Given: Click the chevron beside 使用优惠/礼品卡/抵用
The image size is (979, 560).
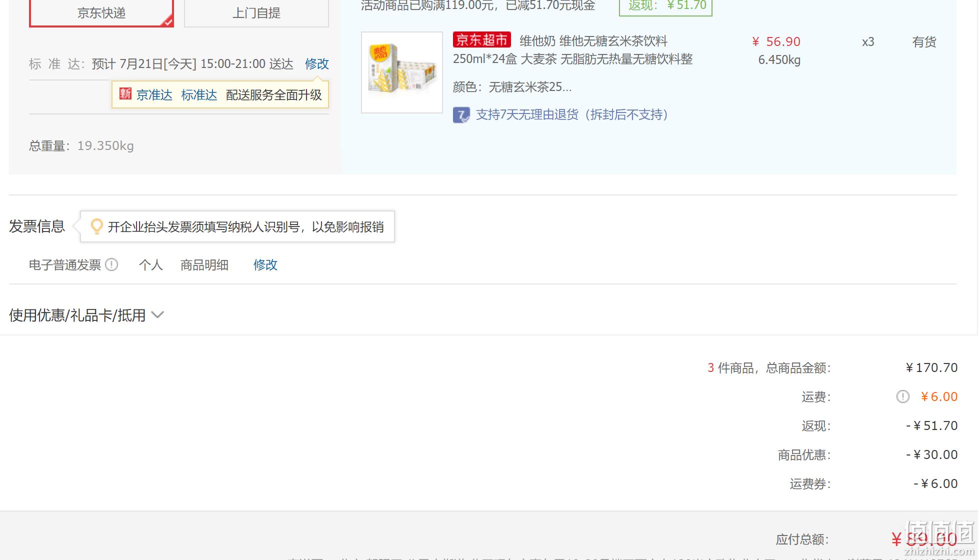Looking at the screenshot, I should tap(157, 315).
